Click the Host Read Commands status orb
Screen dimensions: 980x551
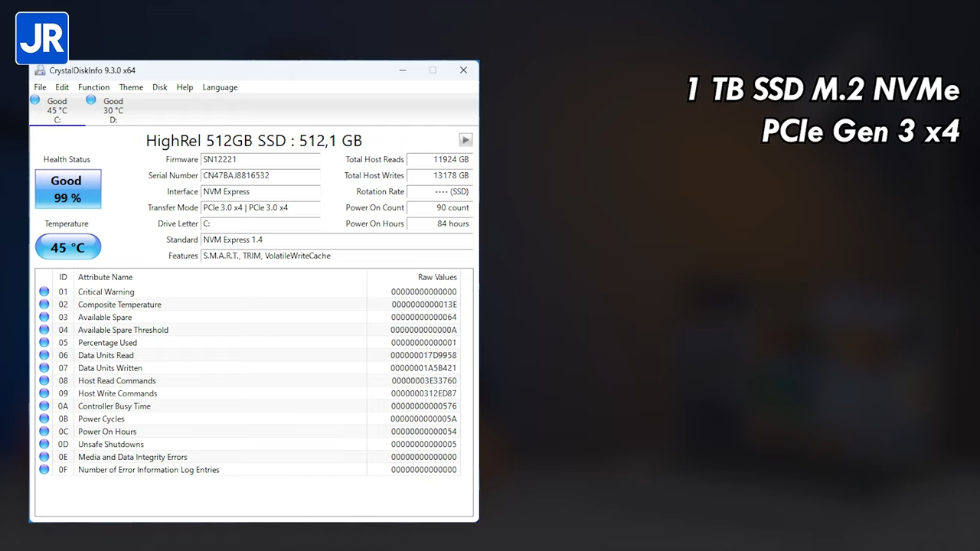44,380
